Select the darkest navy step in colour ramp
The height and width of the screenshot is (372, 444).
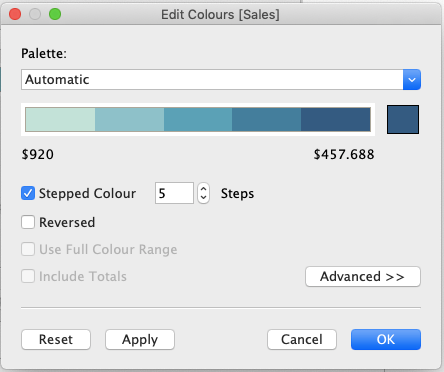[336, 119]
